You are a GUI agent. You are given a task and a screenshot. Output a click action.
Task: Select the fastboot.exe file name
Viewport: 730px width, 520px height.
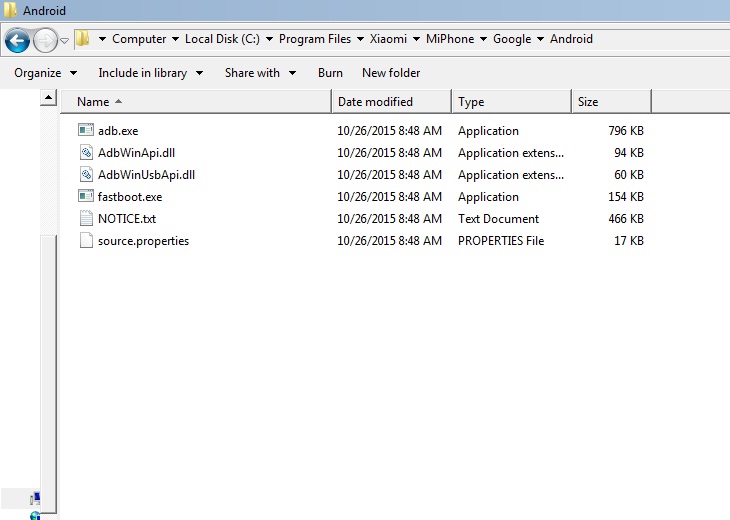tap(130, 197)
